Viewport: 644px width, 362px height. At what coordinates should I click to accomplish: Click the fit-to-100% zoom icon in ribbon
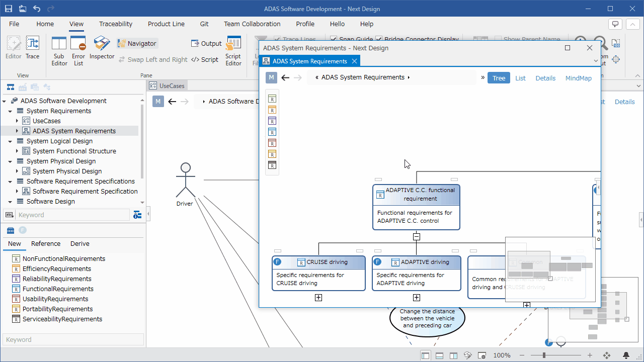coord(616,43)
